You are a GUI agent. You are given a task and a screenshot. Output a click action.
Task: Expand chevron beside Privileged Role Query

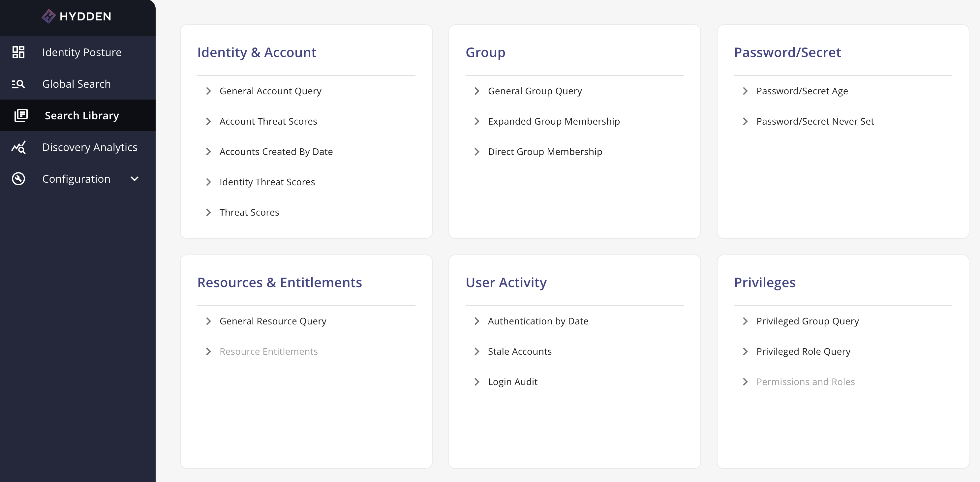[x=745, y=351]
